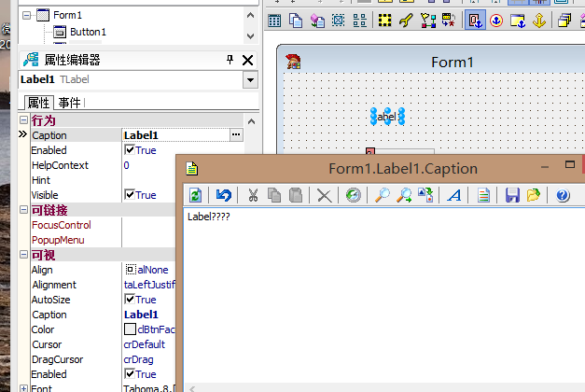This screenshot has width=585, height=392.
Task: Toggle the first Enabled checkbox under 行为
Action: point(130,150)
